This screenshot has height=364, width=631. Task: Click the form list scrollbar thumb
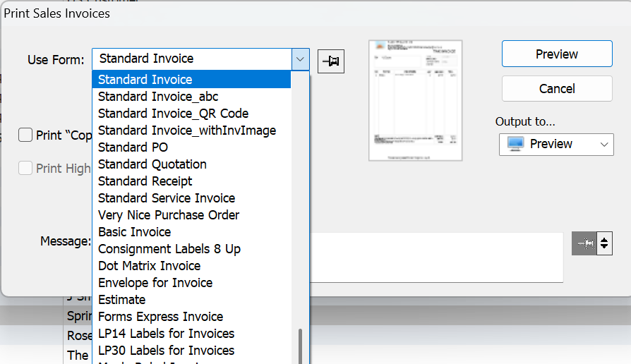coord(300,346)
